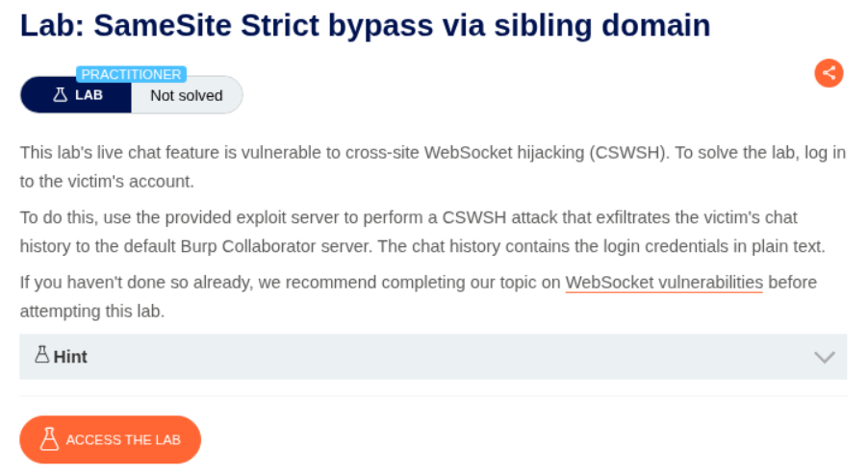
Task: Click "attempting this lab." at the paragraph end
Action: [x=92, y=312]
